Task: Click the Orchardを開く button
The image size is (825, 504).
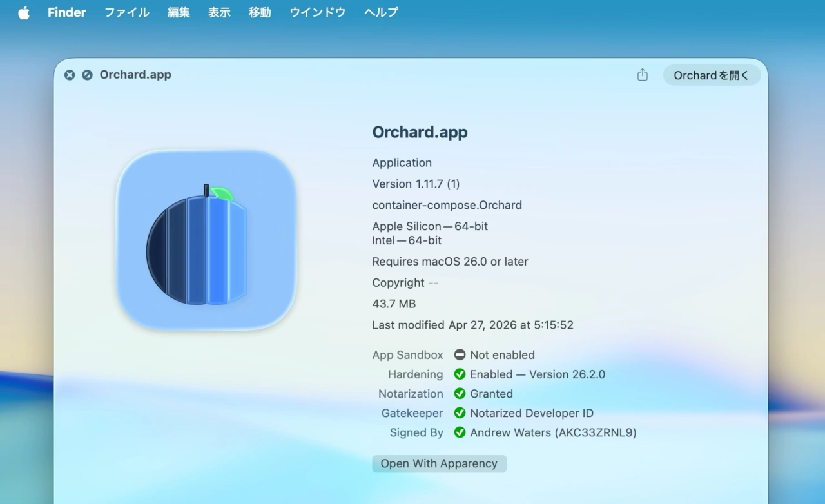Action: 712,75
